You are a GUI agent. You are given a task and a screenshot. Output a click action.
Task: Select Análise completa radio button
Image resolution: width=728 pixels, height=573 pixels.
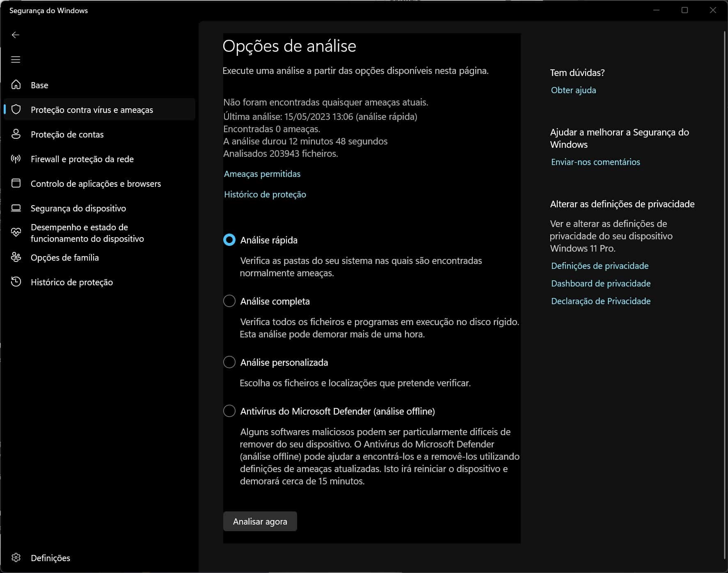pyautogui.click(x=229, y=301)
